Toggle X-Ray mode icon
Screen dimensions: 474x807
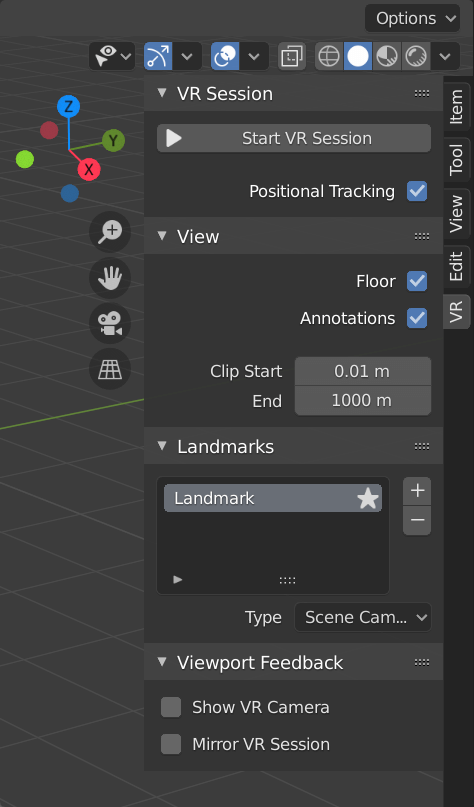click(x=292, y=56)
